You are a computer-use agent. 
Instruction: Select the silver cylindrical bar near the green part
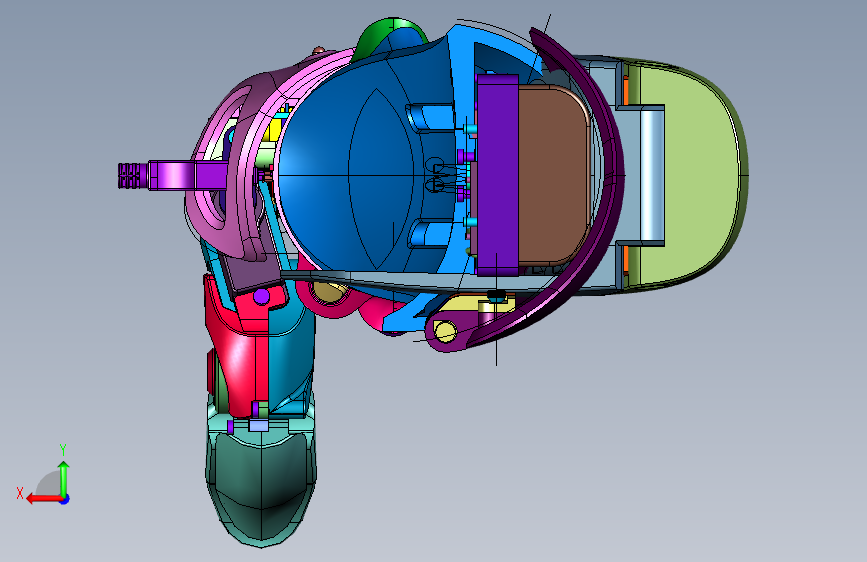coord(651,174)
